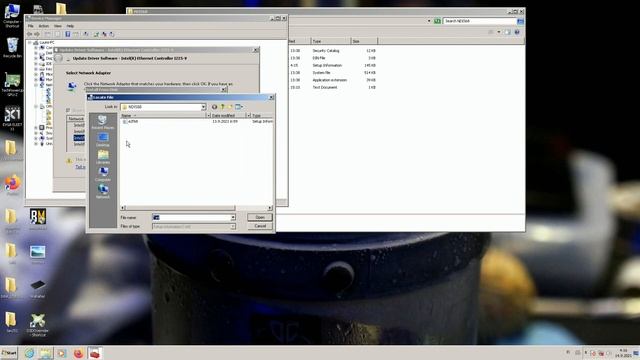Sort by Size column in Explorer window
Screen dimensions: 640x360
[364, 41]
